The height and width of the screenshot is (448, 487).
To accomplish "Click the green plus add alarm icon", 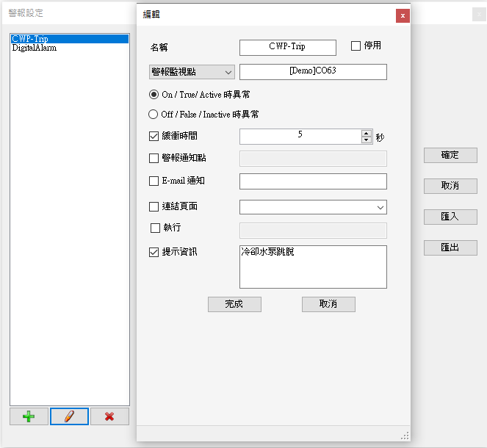I will pyautogui.click(x=29, y=416).
